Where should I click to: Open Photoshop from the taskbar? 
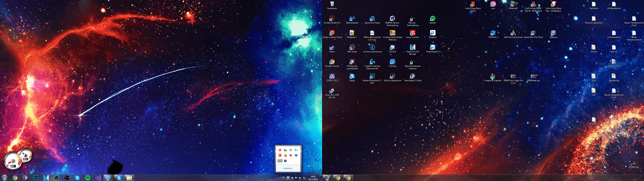click(36, 178)
